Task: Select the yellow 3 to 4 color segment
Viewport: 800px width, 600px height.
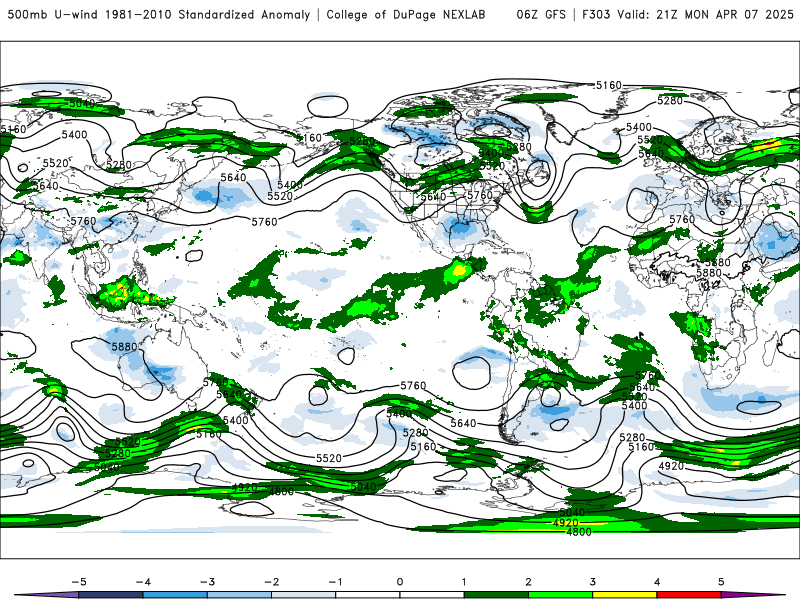Action: (625, 595)
